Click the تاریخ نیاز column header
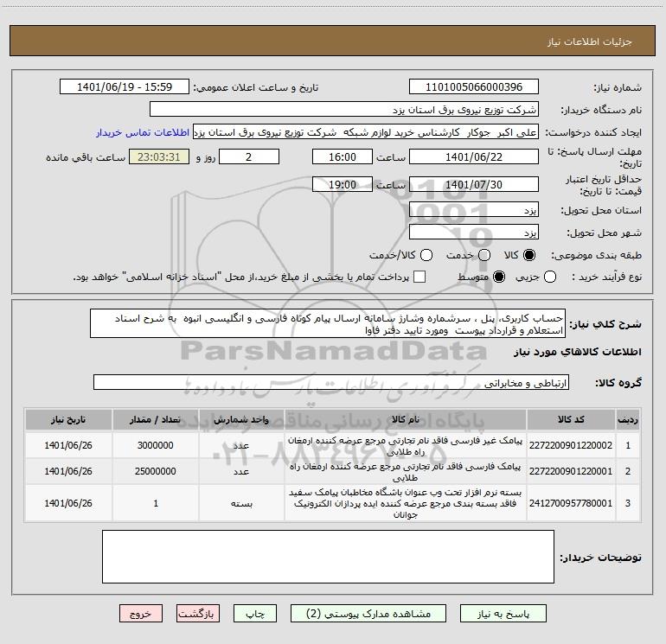Viewport: 666px width, 644px height. (x=68, y=420)
